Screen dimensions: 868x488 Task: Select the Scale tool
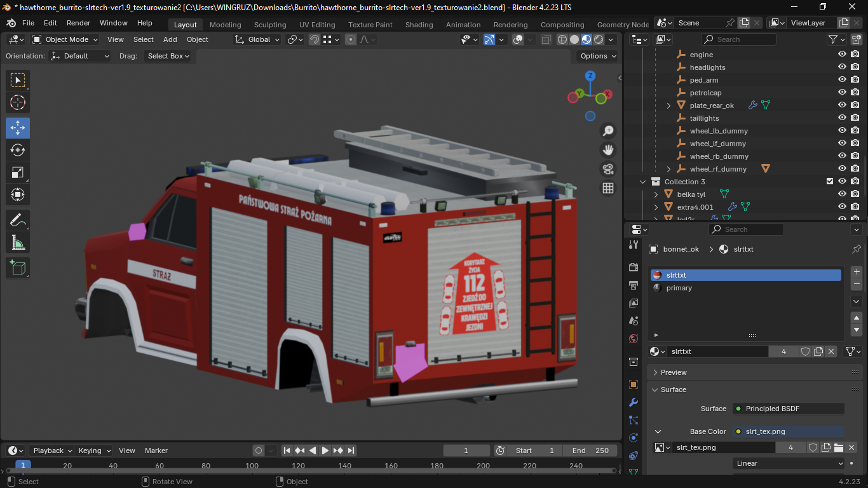point(18,172)
